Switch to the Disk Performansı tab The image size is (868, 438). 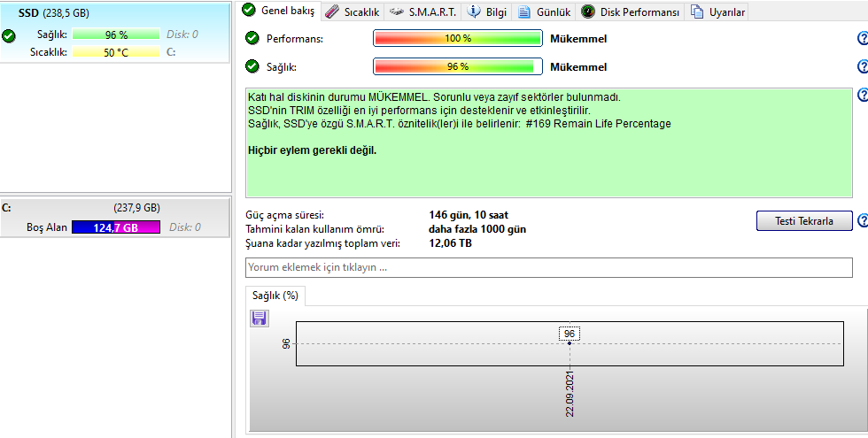coord(630,12)
